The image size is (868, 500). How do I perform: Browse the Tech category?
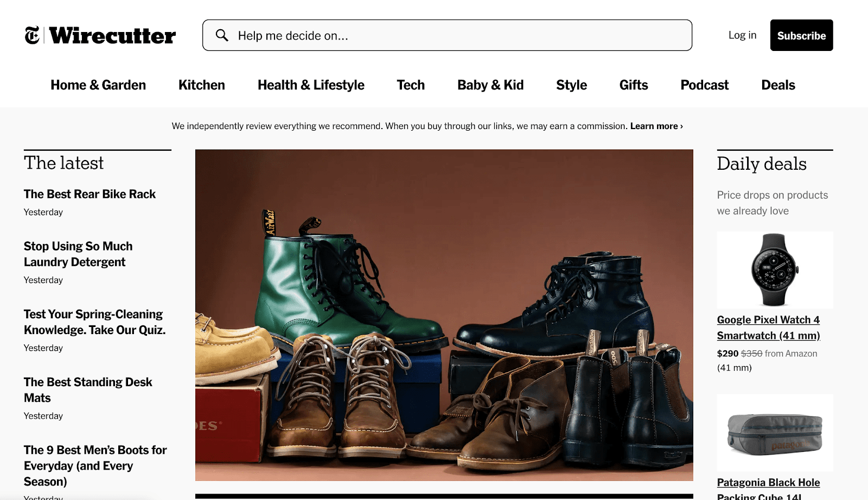411,85
